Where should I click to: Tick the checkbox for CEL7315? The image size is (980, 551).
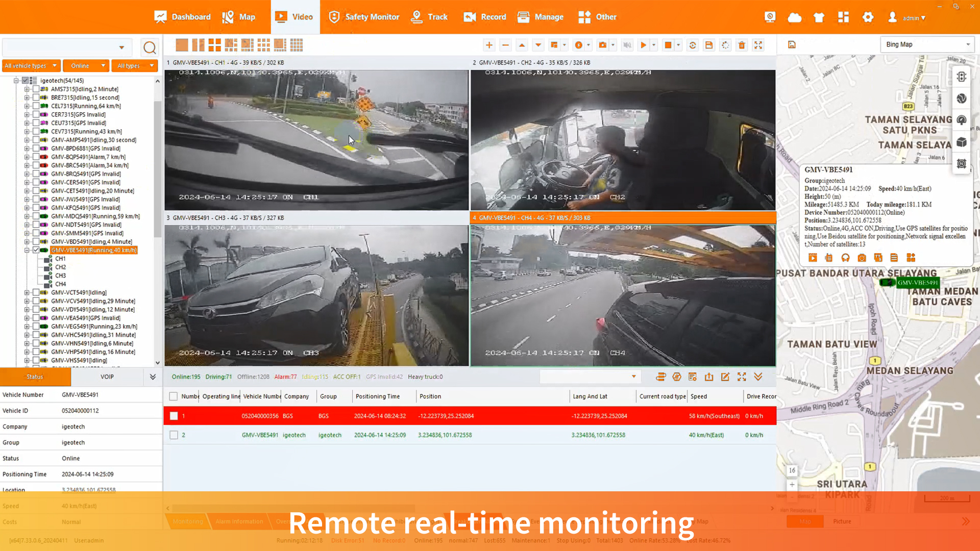pyautogui.click(x=36, y=106)
